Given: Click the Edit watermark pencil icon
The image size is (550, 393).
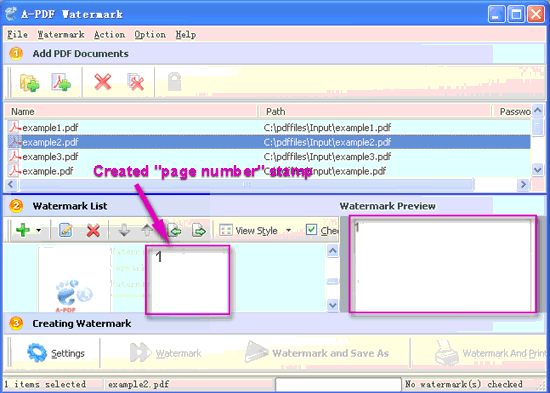Looking at the screenshot, I should pos(66,230).
